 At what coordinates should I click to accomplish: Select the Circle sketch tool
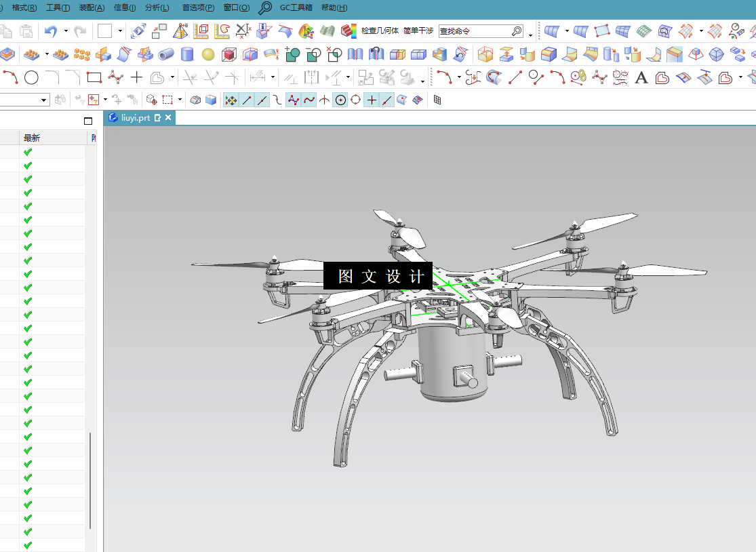click(x=31, y=77)
